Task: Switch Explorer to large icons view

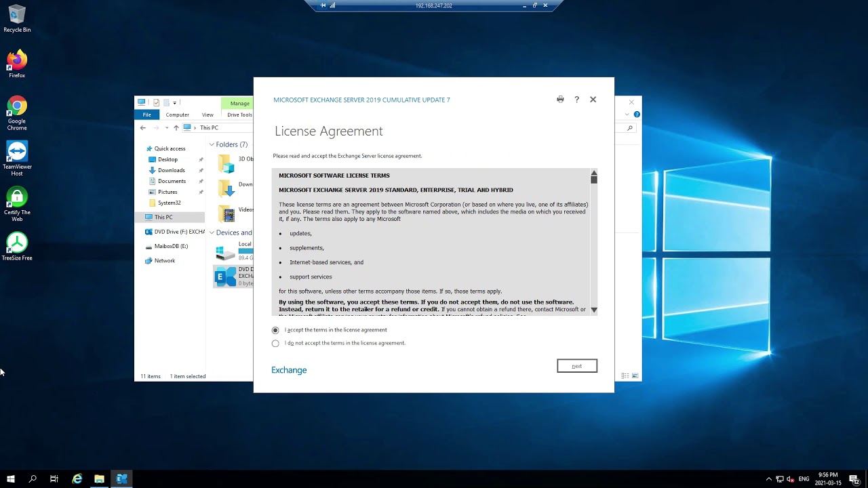Action: (635, 376)
